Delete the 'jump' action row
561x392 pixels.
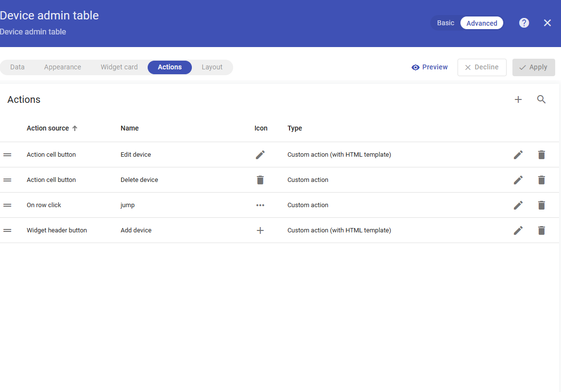[542, 205]
